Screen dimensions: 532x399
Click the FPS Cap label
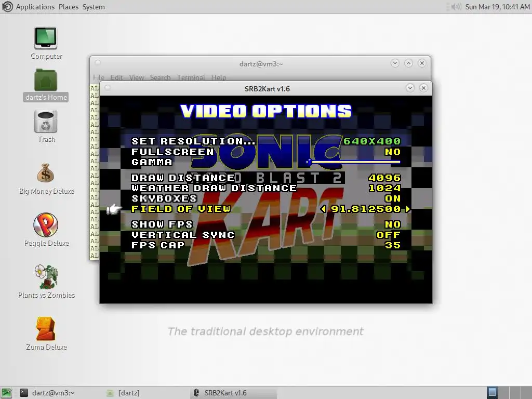tap(158, 245)
